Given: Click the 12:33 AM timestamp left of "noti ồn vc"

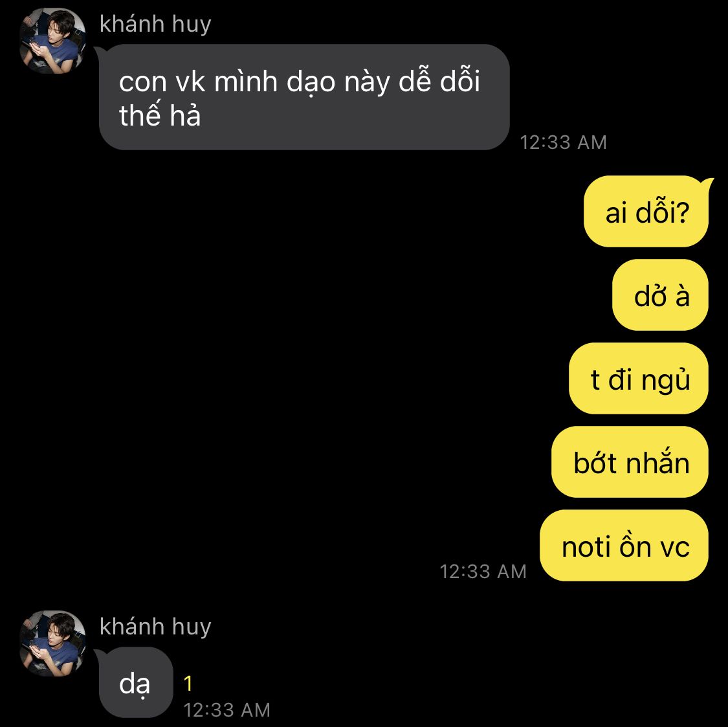Looking at the screenshot, I should tap(483, 572).
